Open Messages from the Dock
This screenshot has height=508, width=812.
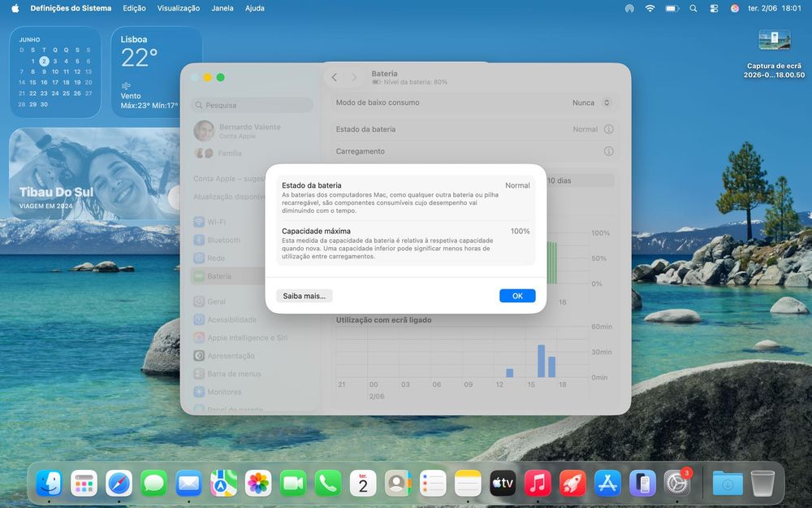point(153,484)
